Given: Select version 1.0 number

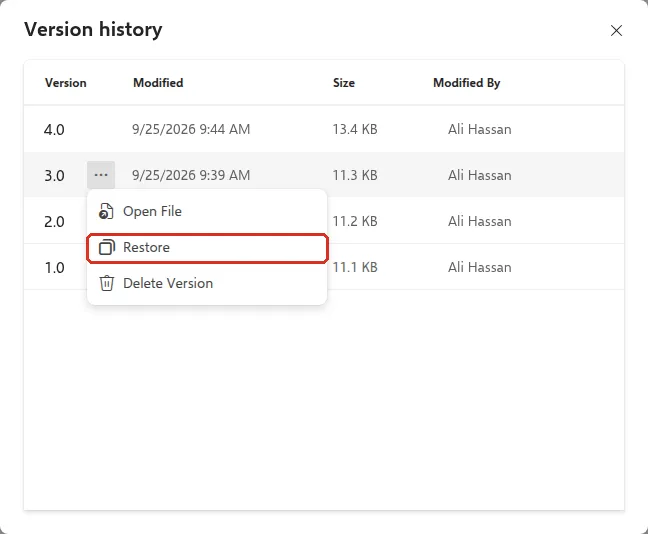Looking at the screenshot, I should pyautogui.click(x=54, y=268).
